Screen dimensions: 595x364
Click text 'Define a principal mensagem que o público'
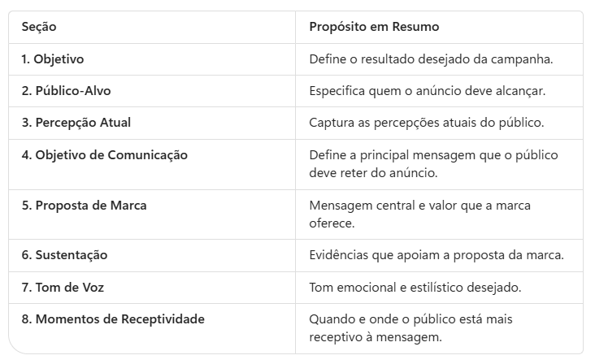pos(433,155)
